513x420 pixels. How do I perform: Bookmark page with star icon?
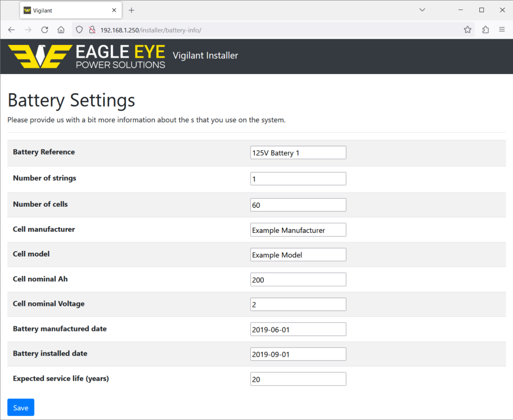[467, 30]
